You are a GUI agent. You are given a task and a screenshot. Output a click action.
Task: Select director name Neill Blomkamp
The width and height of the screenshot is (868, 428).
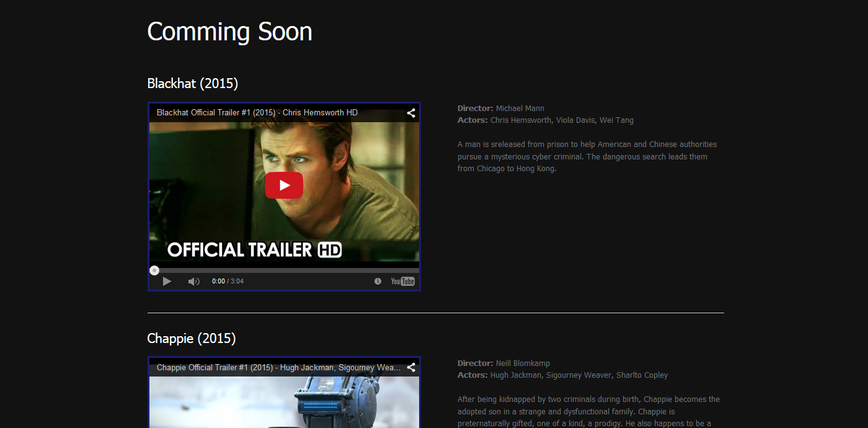tap(523, 363)
